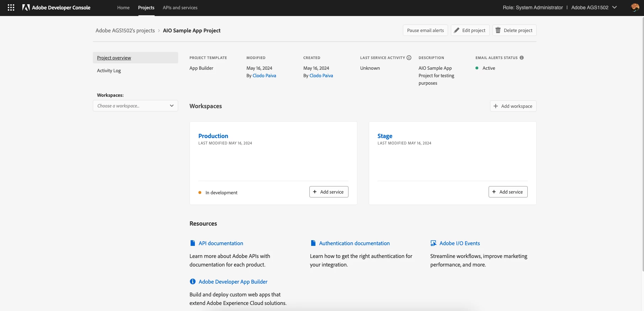
Task: Click the trash icon on Delete project
Action: click(x=498, y=30)
